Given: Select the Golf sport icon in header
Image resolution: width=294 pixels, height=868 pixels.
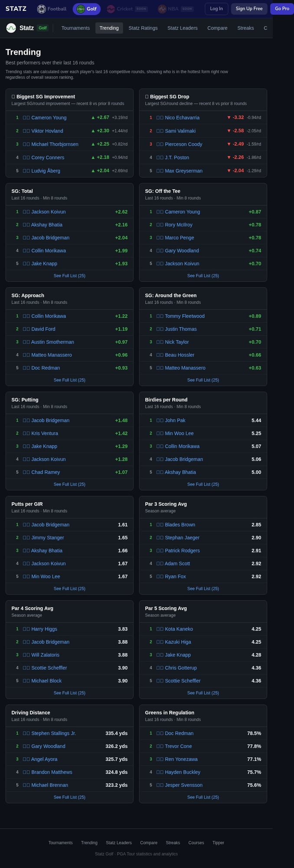Looking at the screenshot, I should coord(81,9).
